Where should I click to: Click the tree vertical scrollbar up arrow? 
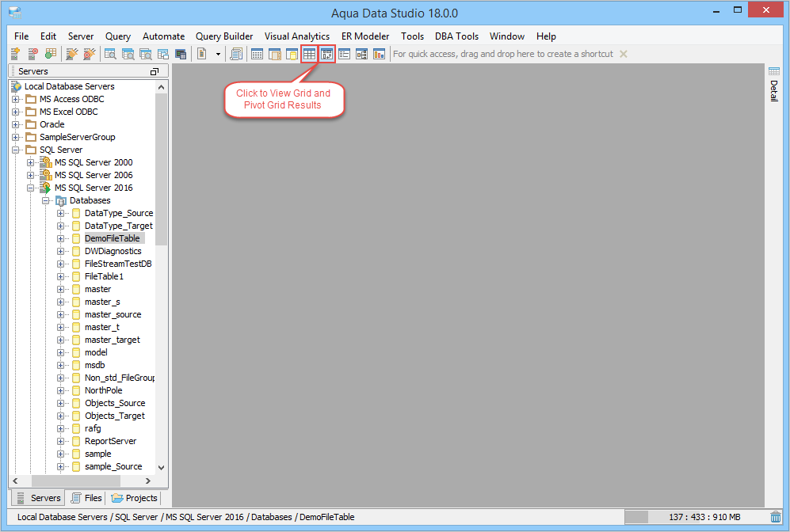(x=161, y=87)
